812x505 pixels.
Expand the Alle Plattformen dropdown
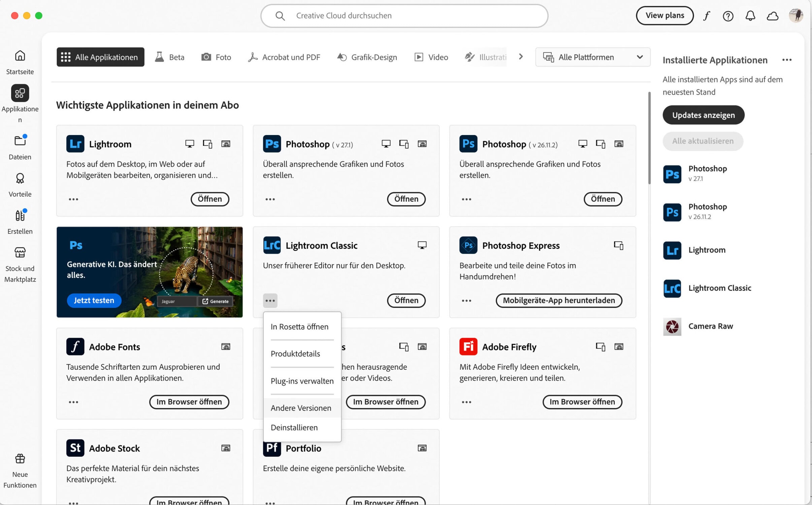tap(593, 57)
